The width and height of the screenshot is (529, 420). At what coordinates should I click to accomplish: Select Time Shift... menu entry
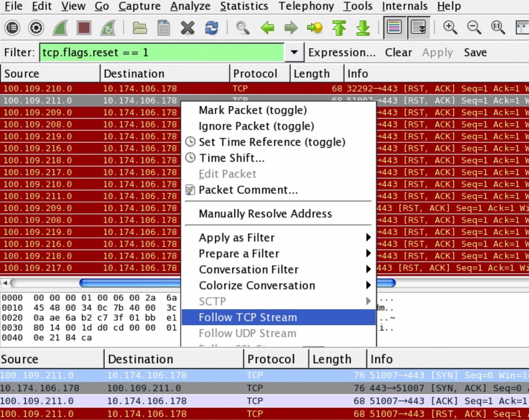(x=279, y=158)
